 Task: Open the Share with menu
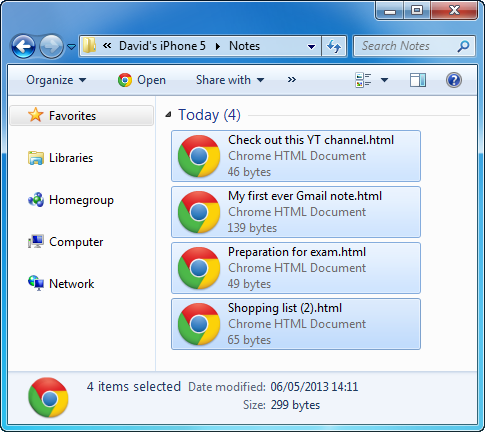tap(230, 80)
